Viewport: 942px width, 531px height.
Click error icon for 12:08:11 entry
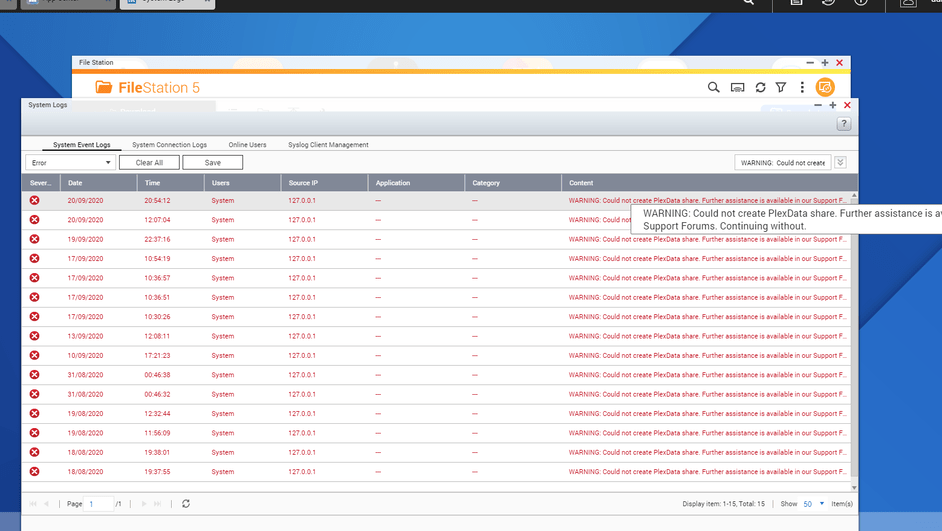click(x=35, y=336)
